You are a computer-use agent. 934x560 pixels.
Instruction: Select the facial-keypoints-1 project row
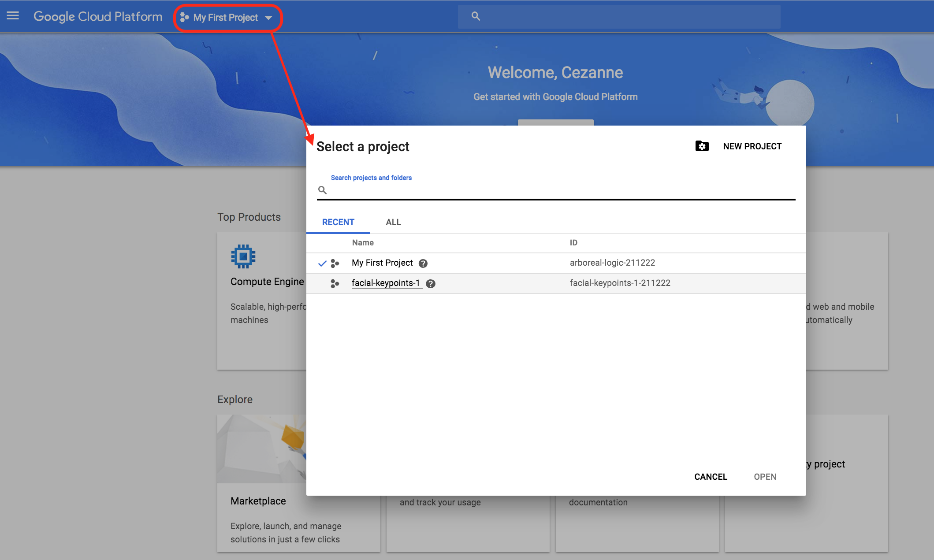point(485,283)
